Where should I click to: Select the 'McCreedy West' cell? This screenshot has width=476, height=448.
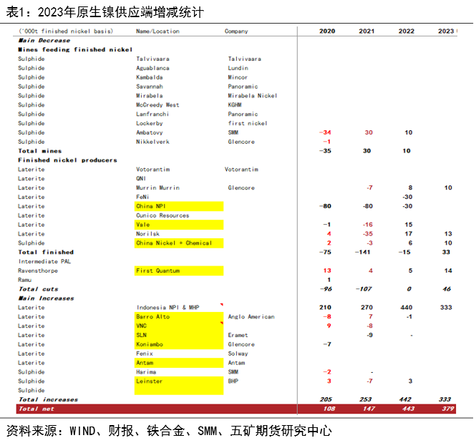pos(157,104)
